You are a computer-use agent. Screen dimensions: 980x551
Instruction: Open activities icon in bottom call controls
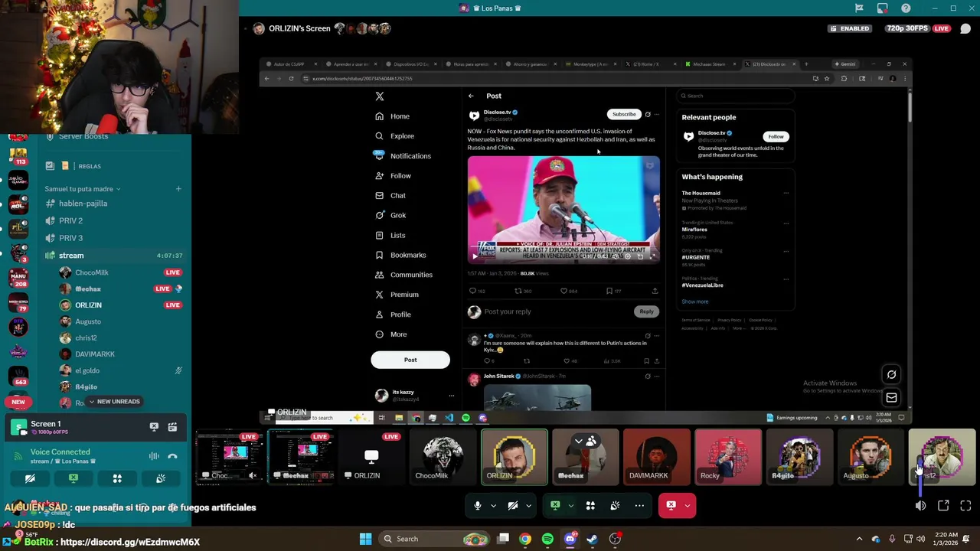[590, 505]
